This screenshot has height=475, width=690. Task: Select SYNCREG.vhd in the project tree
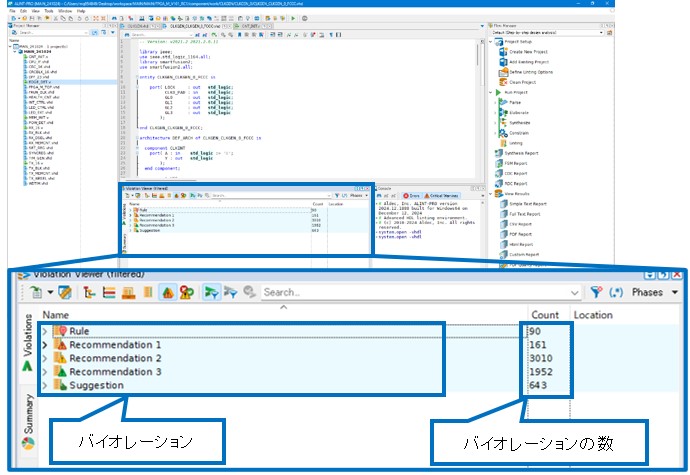41,153
